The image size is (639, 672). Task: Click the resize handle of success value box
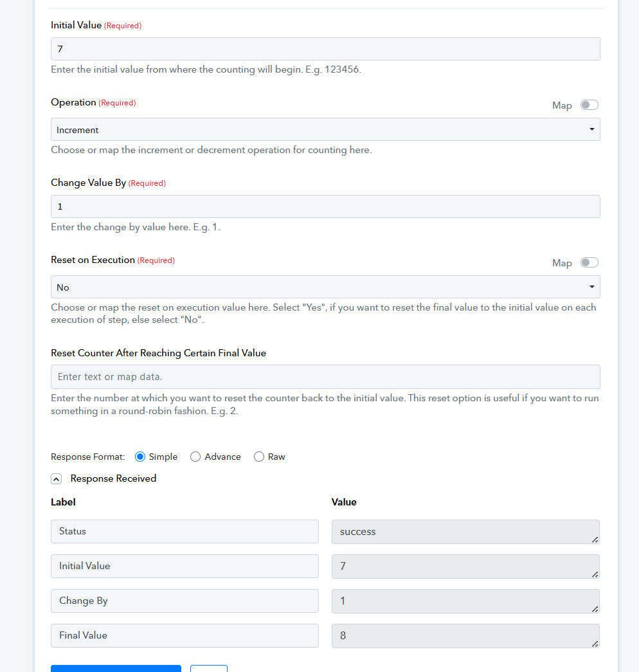pos(595,540)
